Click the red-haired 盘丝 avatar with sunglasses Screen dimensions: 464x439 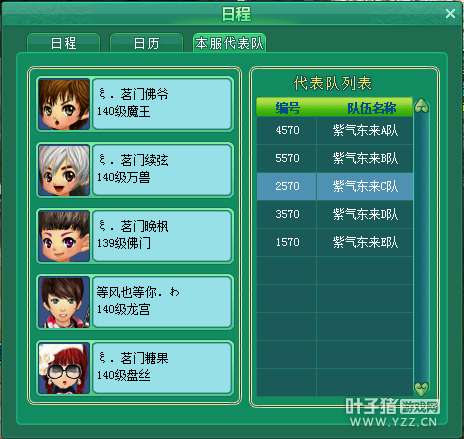pos(64,368)
